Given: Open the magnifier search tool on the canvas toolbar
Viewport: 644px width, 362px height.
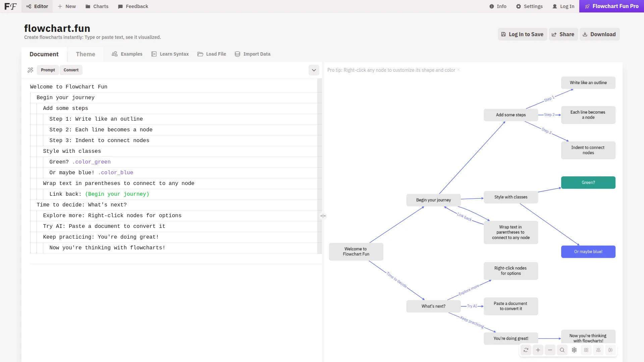Looking at the screenshot, I should pos(562,350).
